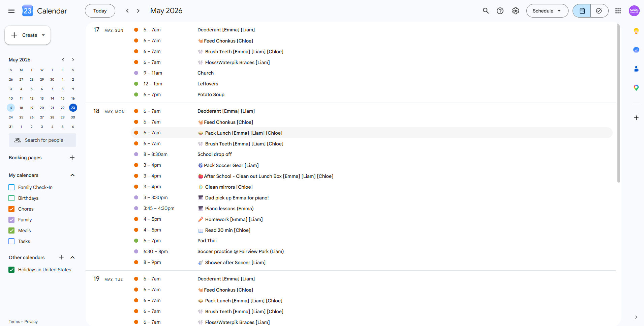This screenshot has width=644, height=326.
Task: Add other calendars with plus icon
Action: tap(61, 257)
